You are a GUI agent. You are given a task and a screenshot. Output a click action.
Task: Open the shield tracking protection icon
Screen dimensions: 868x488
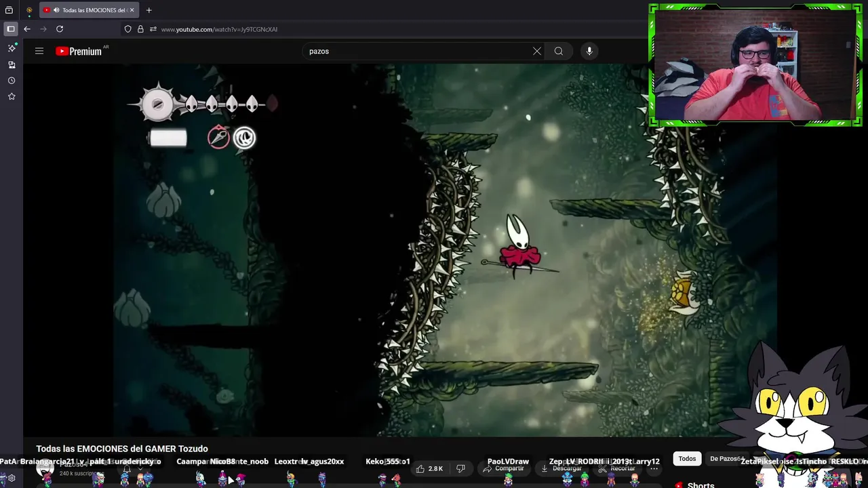click(127, 29)
